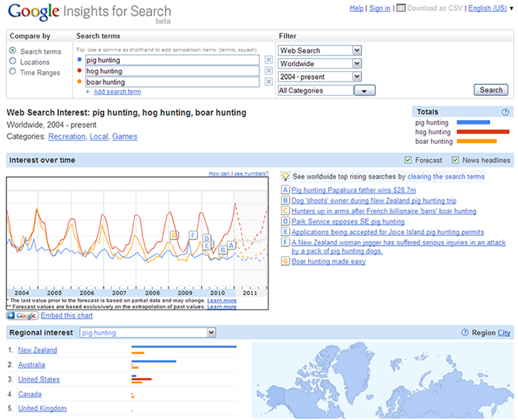Toggle the Forecast checkbox
518x420 pixels.
pos(408,160)
